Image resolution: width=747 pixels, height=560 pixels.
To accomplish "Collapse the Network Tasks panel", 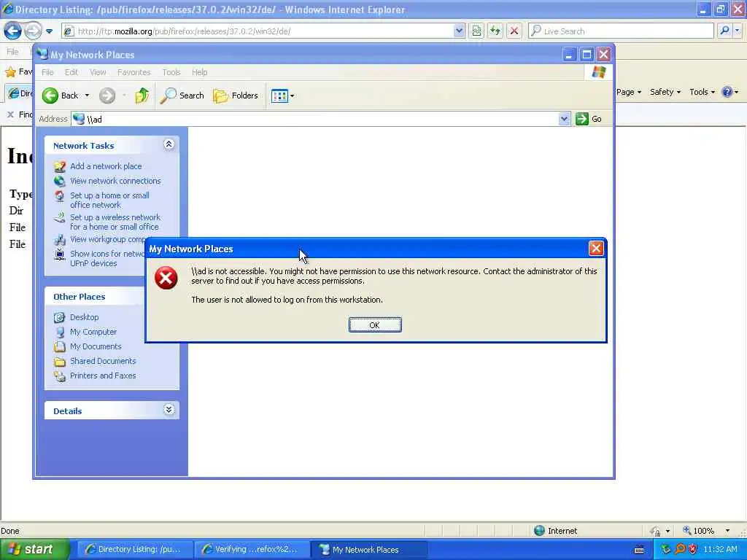I will click(169, 144).
